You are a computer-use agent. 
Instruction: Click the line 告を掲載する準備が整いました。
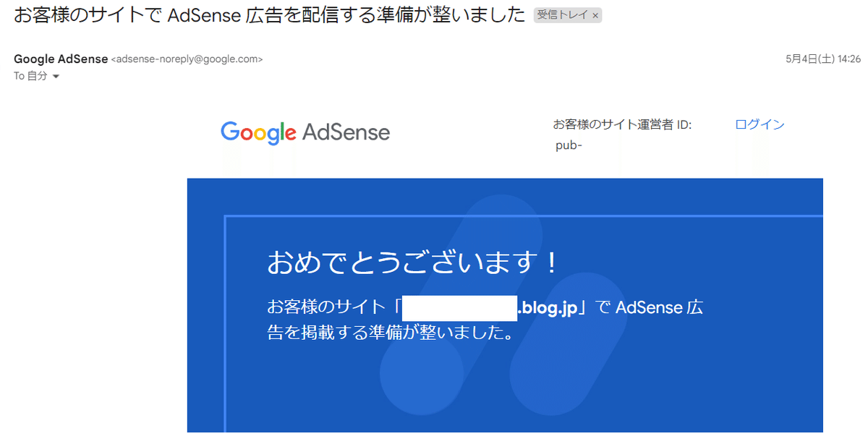tap(390, 333)
